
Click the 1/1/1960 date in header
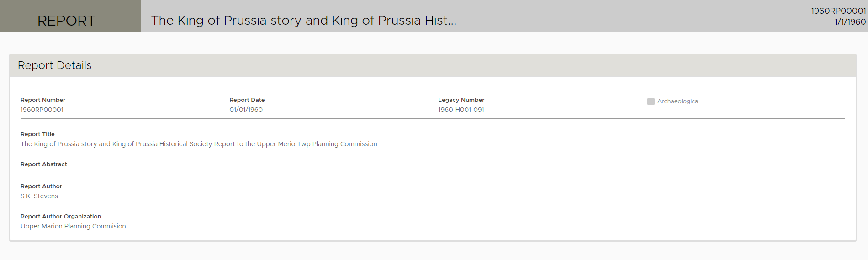pos(850,21)
